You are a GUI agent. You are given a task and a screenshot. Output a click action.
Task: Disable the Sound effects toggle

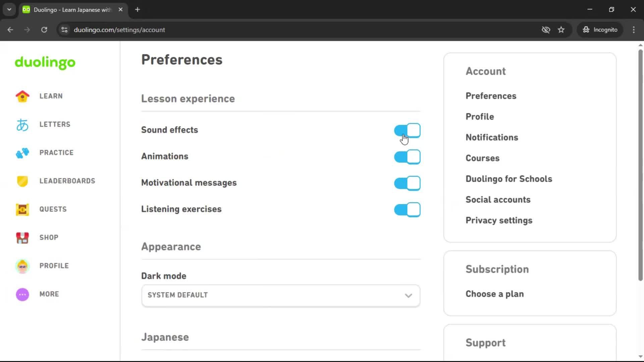pos(407,130)
